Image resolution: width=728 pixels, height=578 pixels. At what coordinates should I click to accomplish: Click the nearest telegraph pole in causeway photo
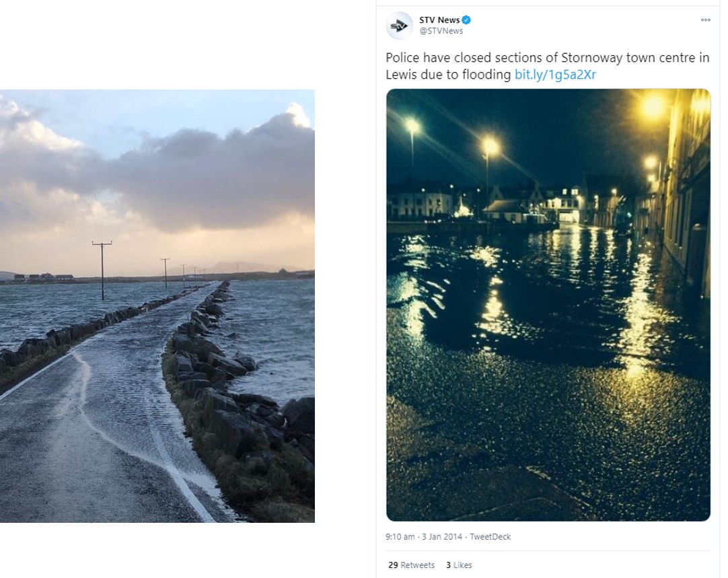(102, 269)
